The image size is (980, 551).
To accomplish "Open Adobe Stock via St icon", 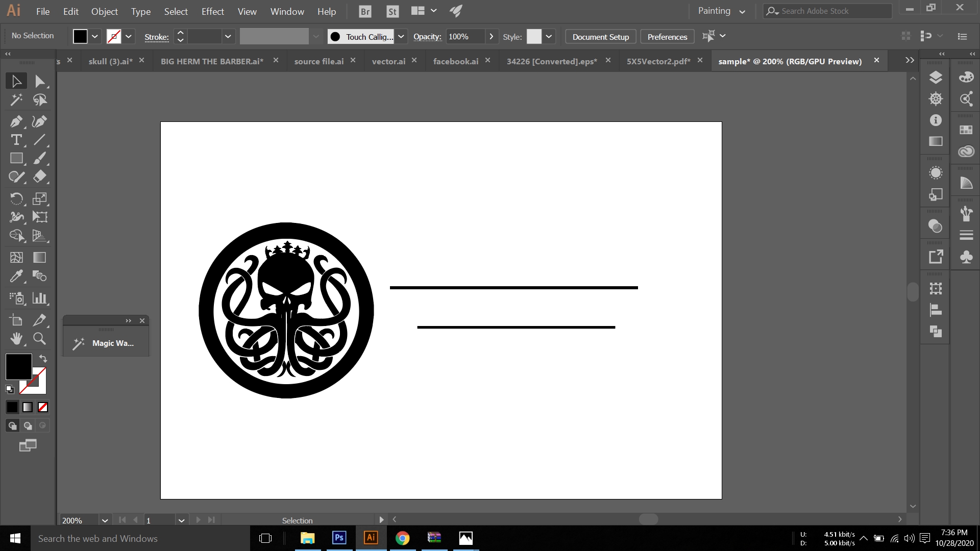I will 392,11.
